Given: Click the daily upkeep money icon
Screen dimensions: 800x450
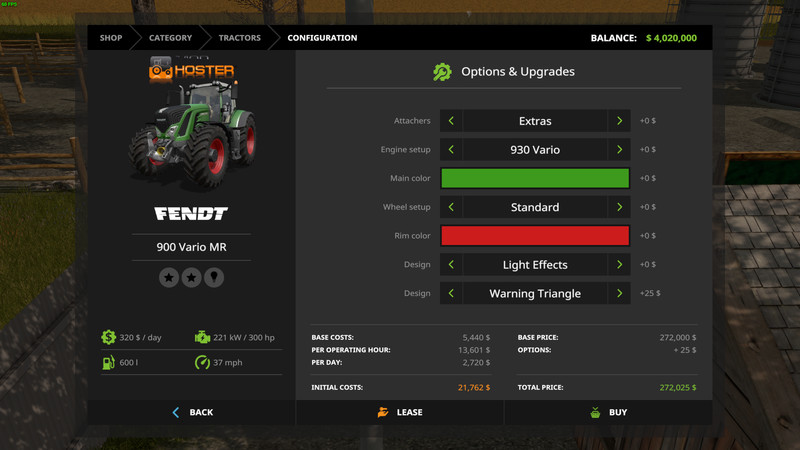Looking at the screenshot, I should tap(108, 338).
